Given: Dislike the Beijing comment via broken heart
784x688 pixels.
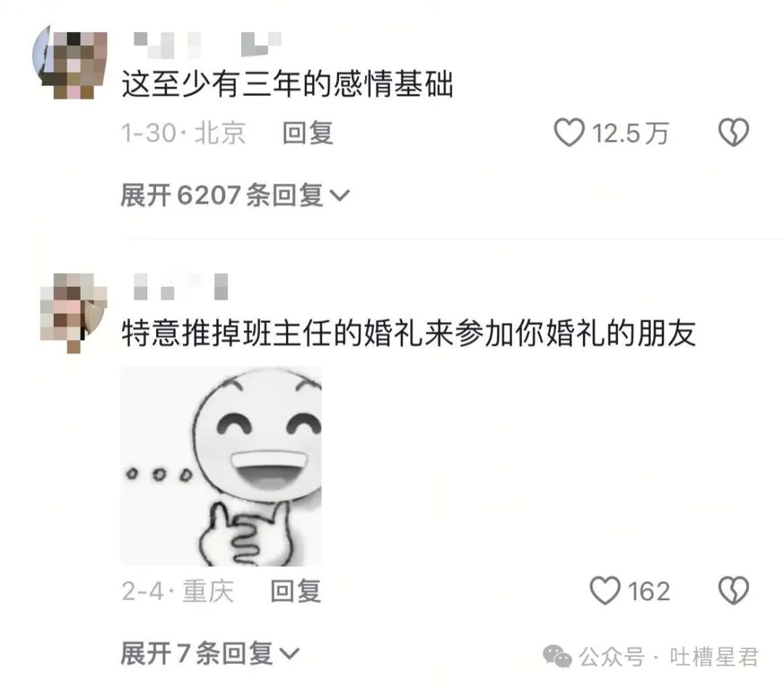Looking at the screenshot, I should click(733, 133).
